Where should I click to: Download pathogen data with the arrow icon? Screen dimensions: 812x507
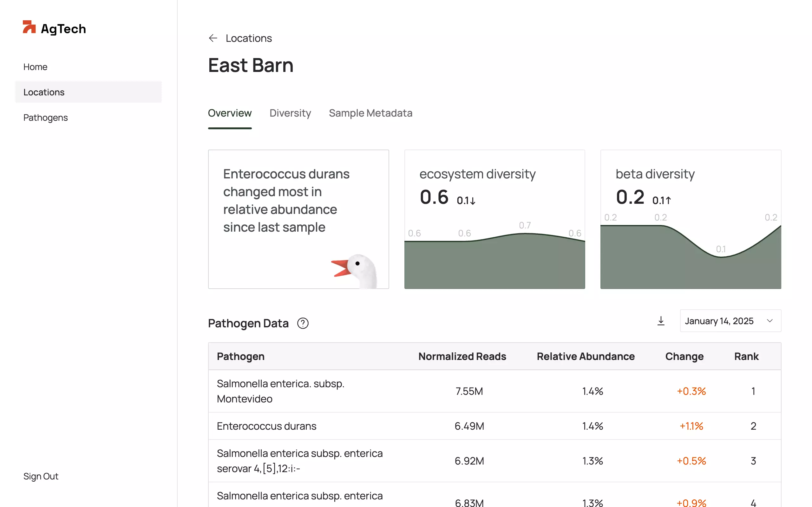pyautogui.click(x=661, y=321)
